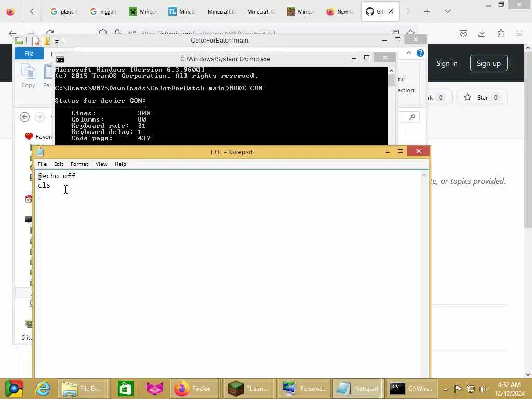532x399 pixels.
Task: Click the File tab in ColorForBatch-main Explorer
Action: coord(29,54)
